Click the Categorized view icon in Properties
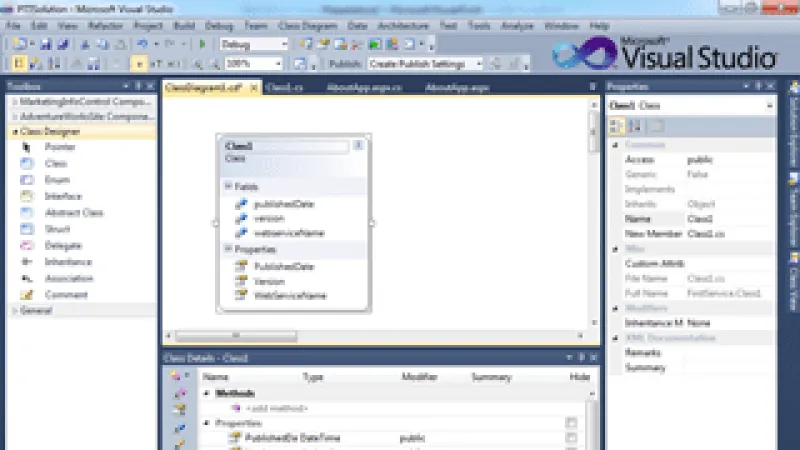The image size is (800, 450). tap(616, 126)
